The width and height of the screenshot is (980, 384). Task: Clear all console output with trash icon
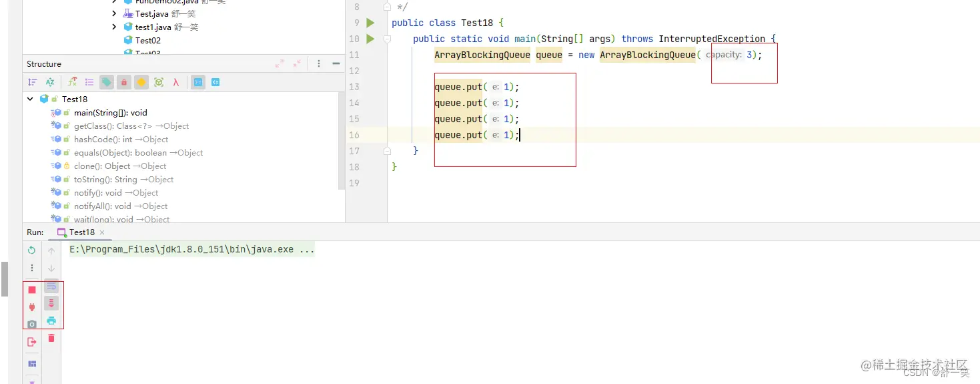coord(51,338)
